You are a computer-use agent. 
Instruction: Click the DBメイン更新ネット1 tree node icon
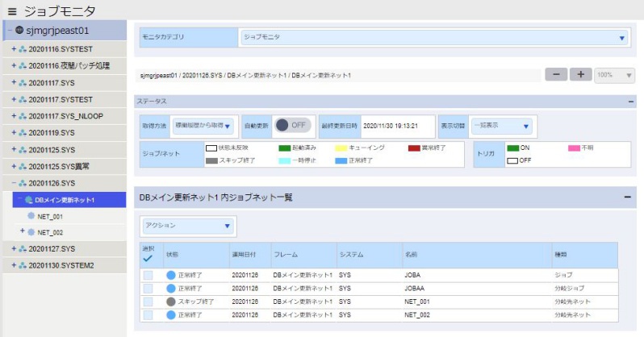pos(29,200)
